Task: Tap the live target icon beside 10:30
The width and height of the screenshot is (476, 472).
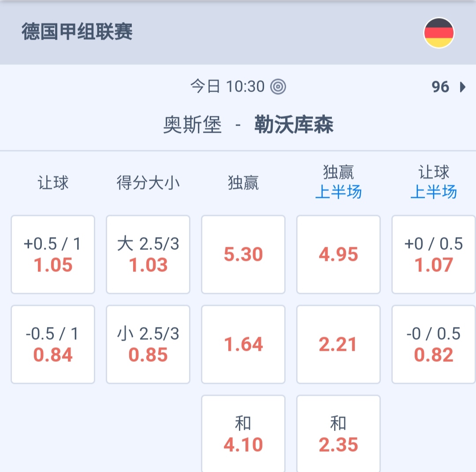Action: click(278, 86)
